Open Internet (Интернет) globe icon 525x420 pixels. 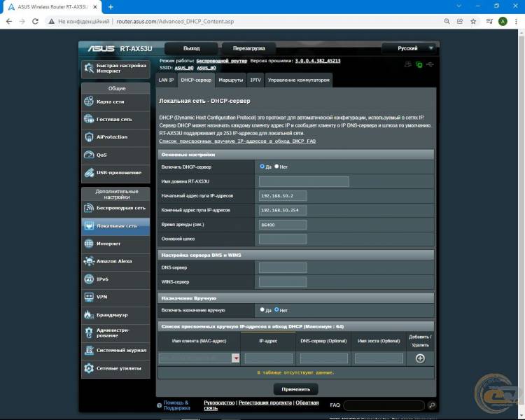point(89,244)
